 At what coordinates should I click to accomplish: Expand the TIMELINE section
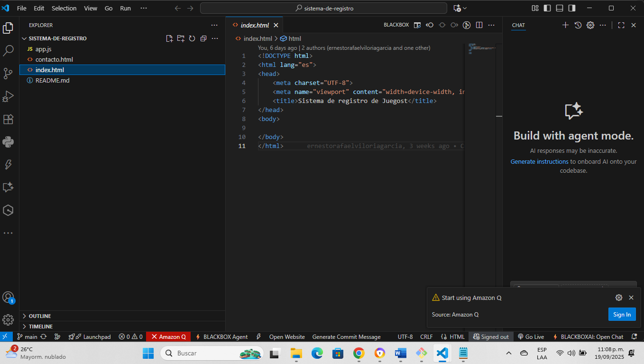[41, 327]
